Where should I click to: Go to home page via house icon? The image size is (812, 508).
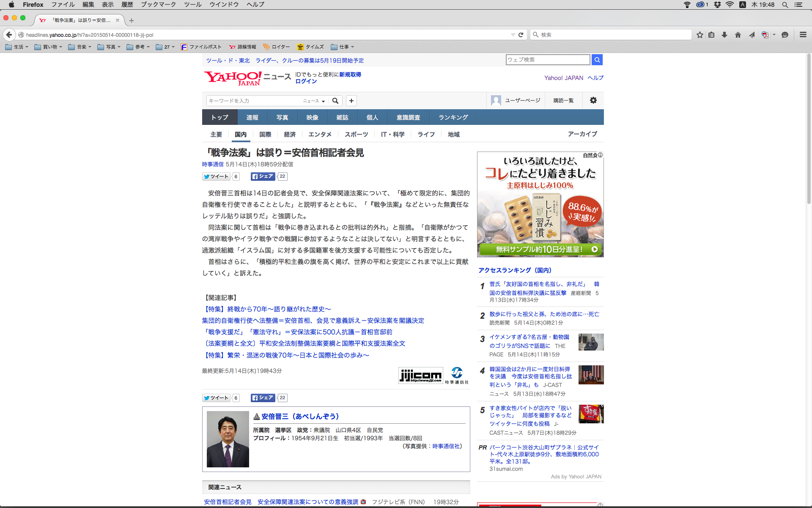pos(738,35)
